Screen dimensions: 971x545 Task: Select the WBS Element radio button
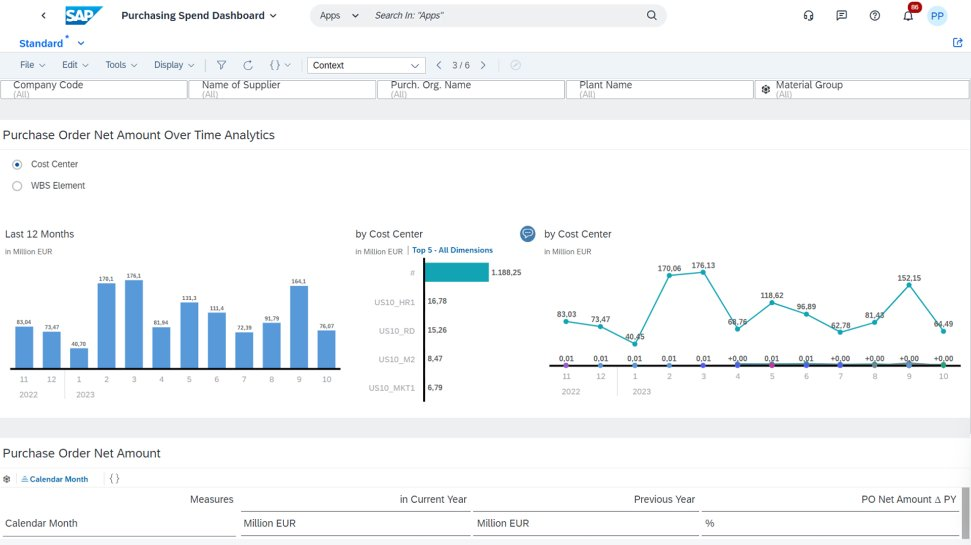[x=17, y=186]
